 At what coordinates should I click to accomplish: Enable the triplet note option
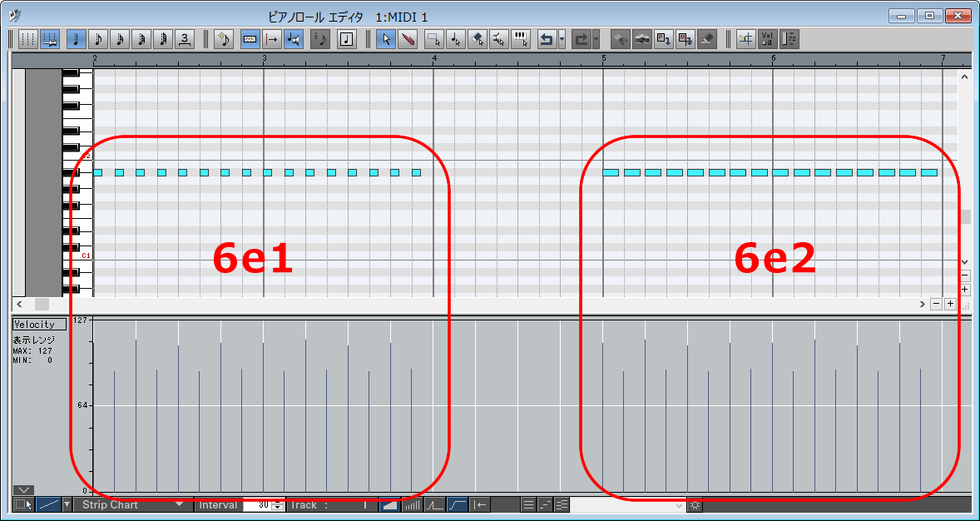(x=185, y=39)
